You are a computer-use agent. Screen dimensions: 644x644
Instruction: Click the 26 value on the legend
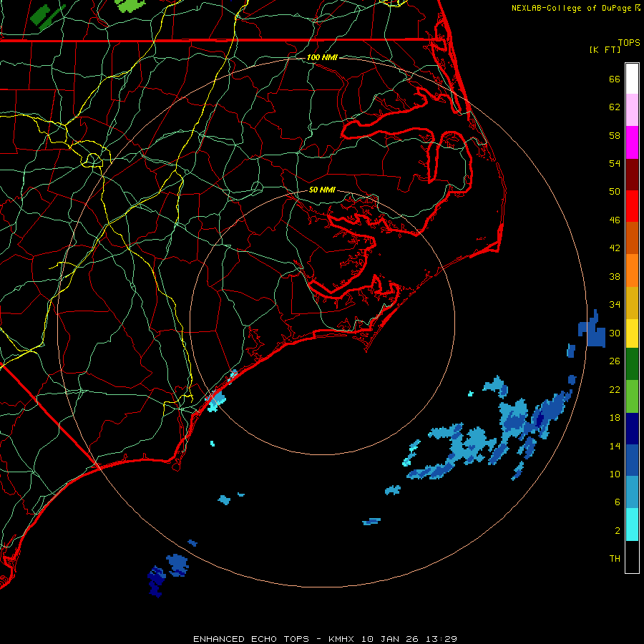[615, 361]
